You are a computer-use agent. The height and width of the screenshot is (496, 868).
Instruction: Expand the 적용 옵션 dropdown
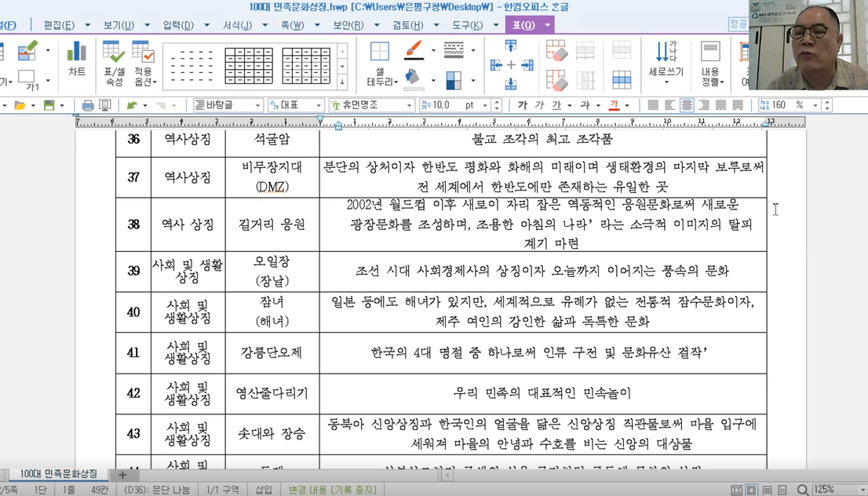tap(143, 82)
